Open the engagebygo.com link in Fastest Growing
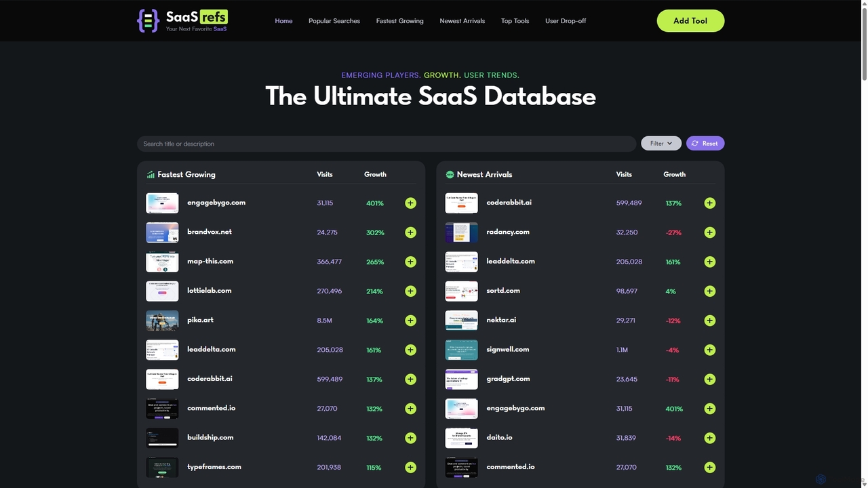This screenshot has width=868, height=488. point(216,203)
